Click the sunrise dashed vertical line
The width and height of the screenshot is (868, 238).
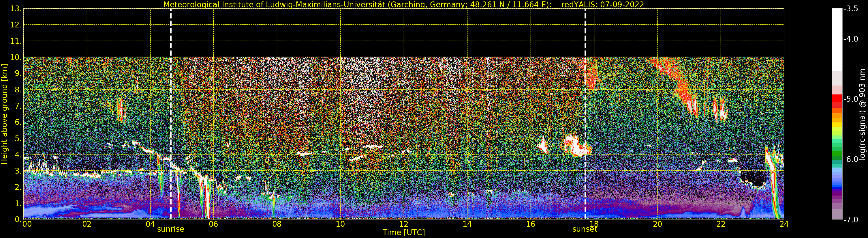pyautogui.click(x=171, y=114)
